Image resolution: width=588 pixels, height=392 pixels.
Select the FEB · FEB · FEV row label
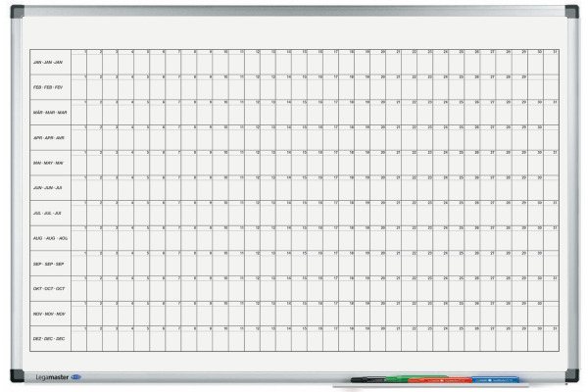(48, 87)
